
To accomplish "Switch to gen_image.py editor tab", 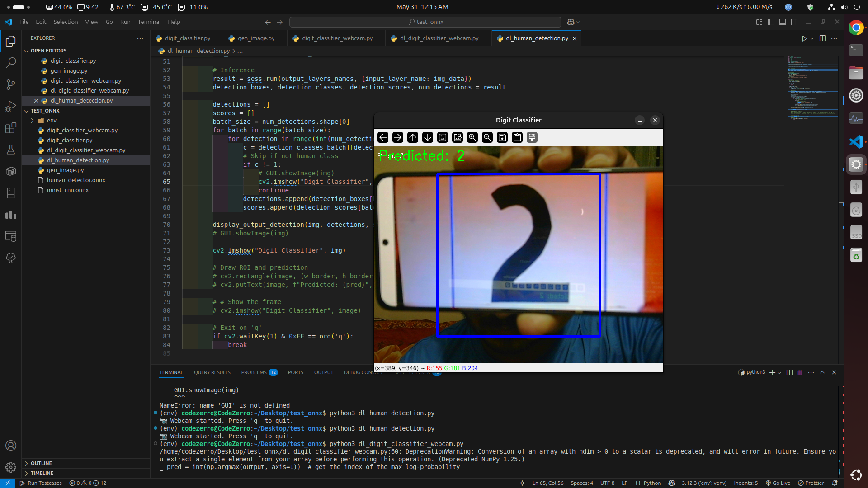I will tap(256, 38).
